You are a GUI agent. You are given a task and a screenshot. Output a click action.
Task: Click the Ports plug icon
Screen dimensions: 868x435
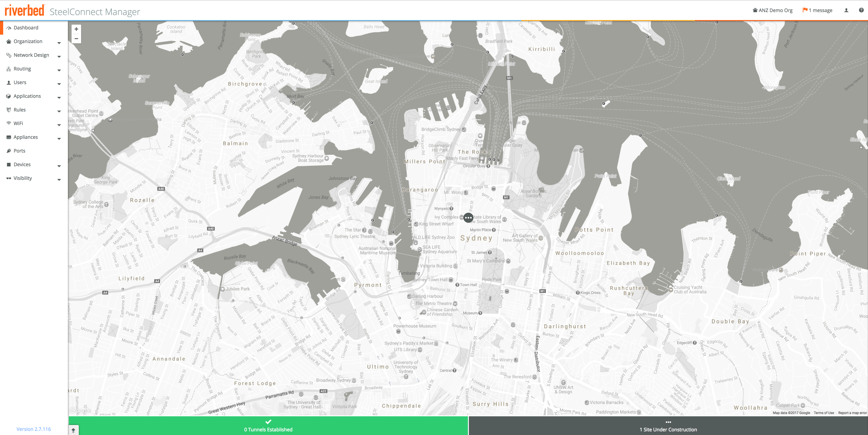click(9, 151)
